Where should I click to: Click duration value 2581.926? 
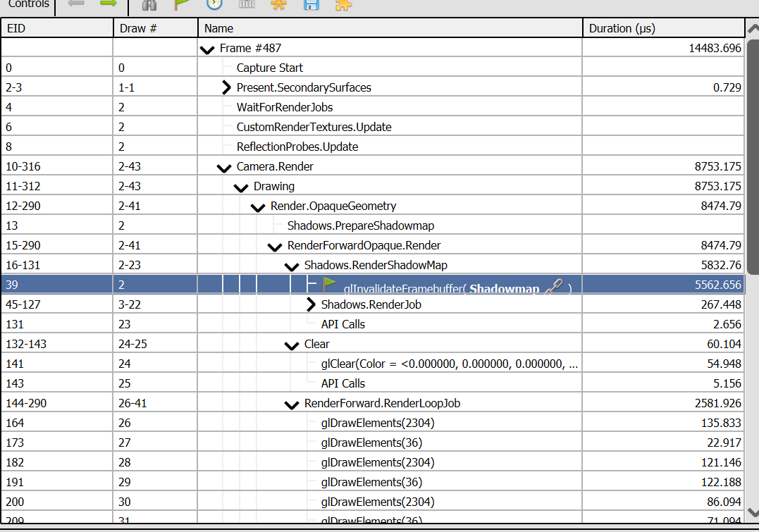tap(718, 403)
